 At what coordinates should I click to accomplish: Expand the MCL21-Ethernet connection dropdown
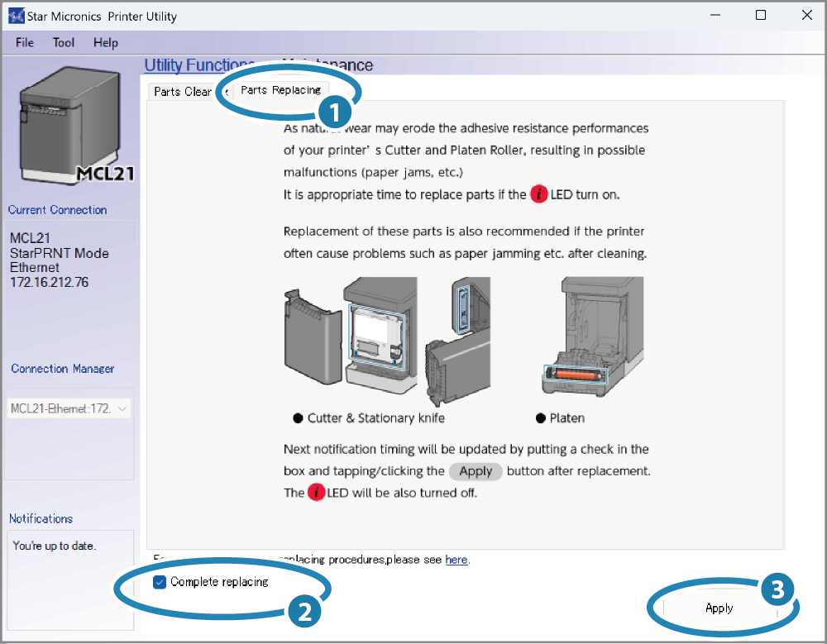69,408
